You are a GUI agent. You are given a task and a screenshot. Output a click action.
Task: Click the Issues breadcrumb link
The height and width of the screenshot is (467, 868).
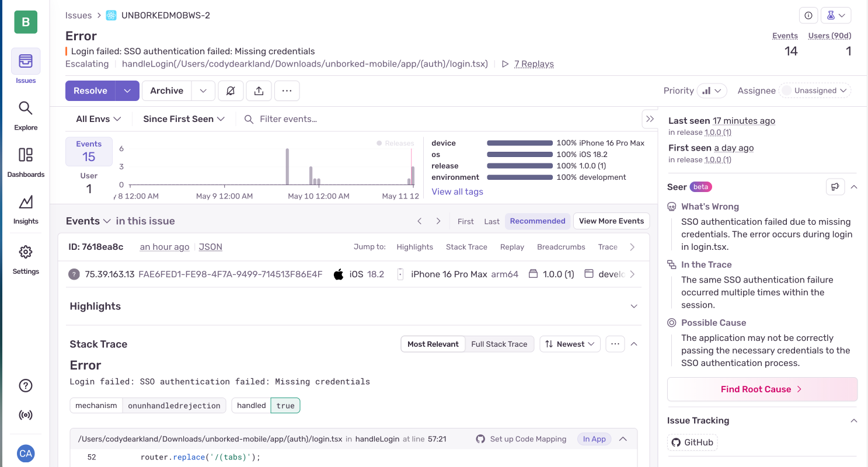coord(78,16)
